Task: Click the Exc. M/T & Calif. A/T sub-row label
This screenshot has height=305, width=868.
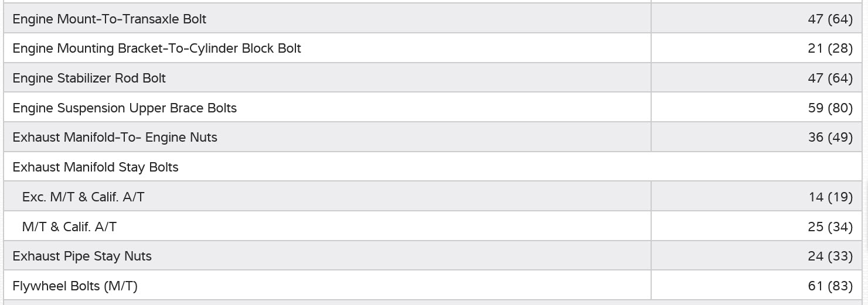Action: tap(83, 197)
